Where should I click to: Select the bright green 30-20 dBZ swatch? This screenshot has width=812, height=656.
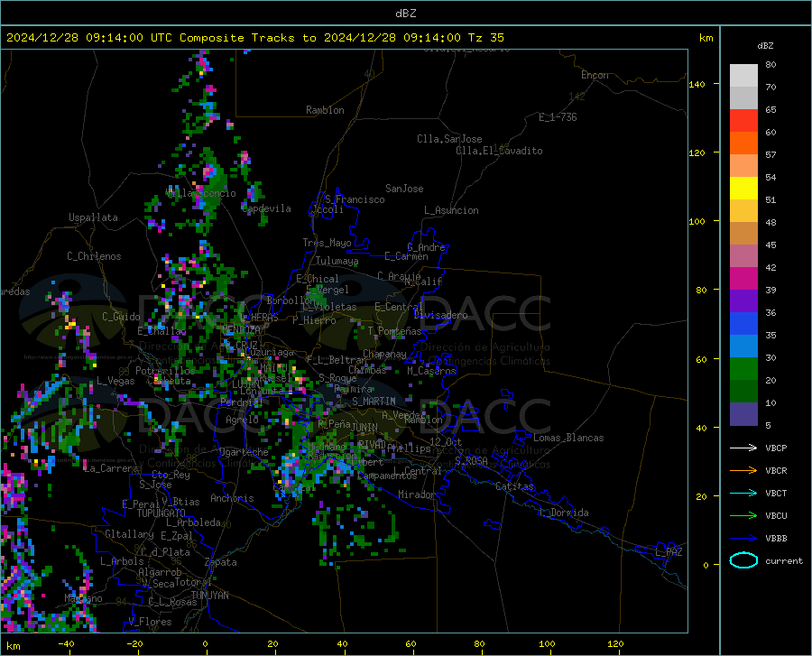tap(743, 369)
